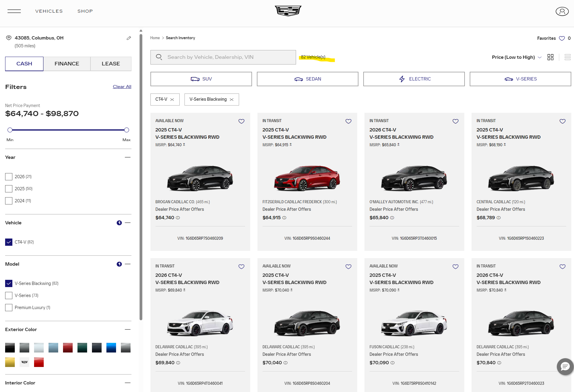Select the dark green exterior color swatch
The image size is (574, 392).
click(x=82, y=348)
